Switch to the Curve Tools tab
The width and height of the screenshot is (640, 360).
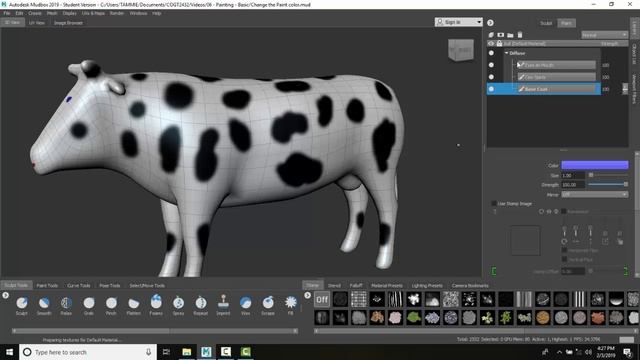[79, 285]
